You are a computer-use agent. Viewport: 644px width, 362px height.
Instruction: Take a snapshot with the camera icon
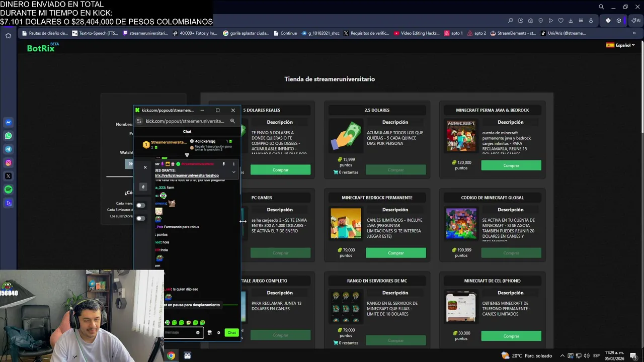coord(531,21)
